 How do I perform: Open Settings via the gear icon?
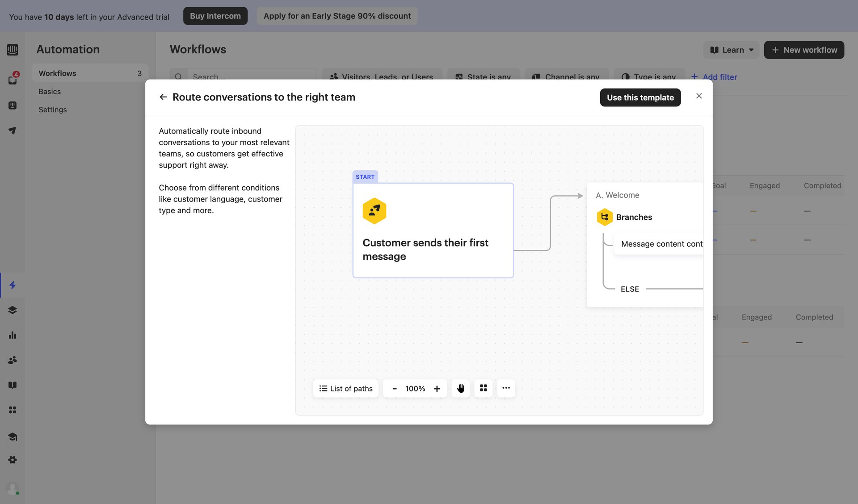(x=13, y=460)
